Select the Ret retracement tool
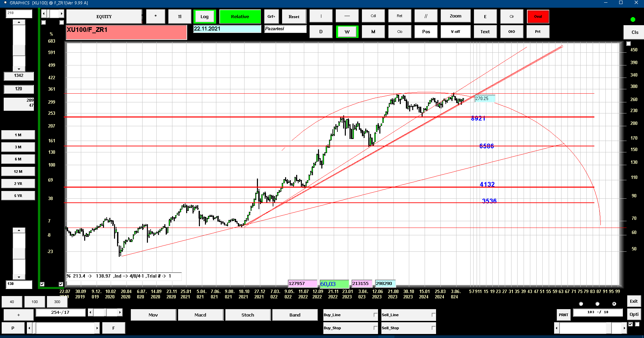The image size is (644, 338). [399, 16]
